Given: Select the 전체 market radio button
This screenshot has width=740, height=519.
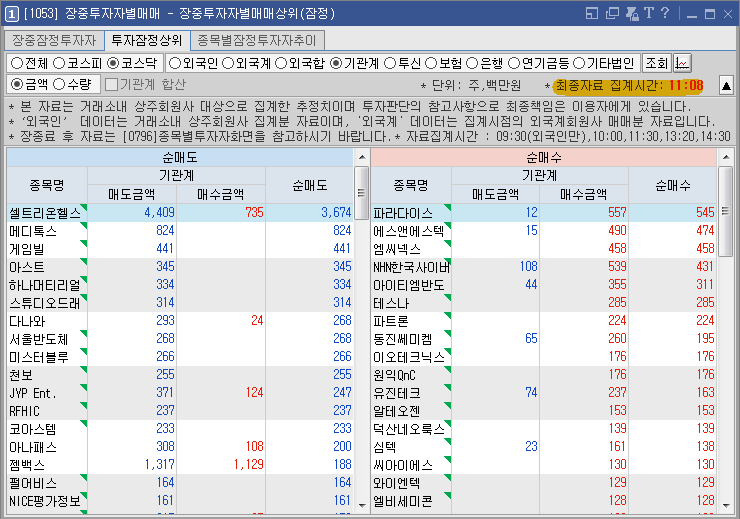Looking at the screenshot, I should (17, 63).
